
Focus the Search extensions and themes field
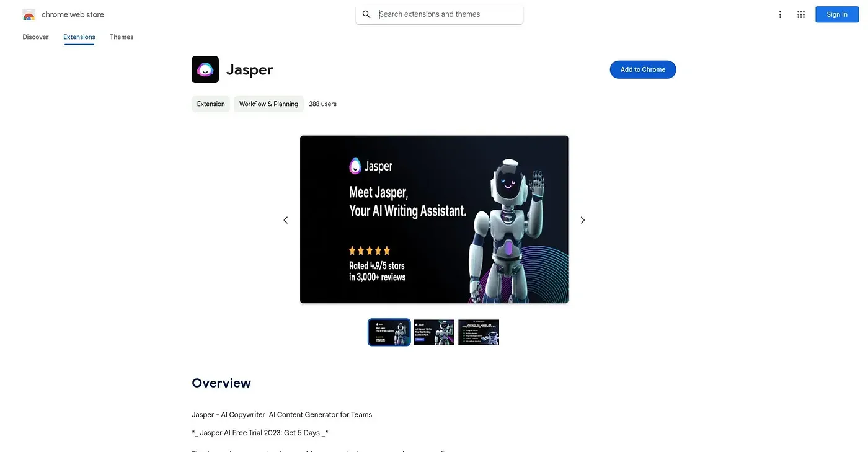pos(440,14)
